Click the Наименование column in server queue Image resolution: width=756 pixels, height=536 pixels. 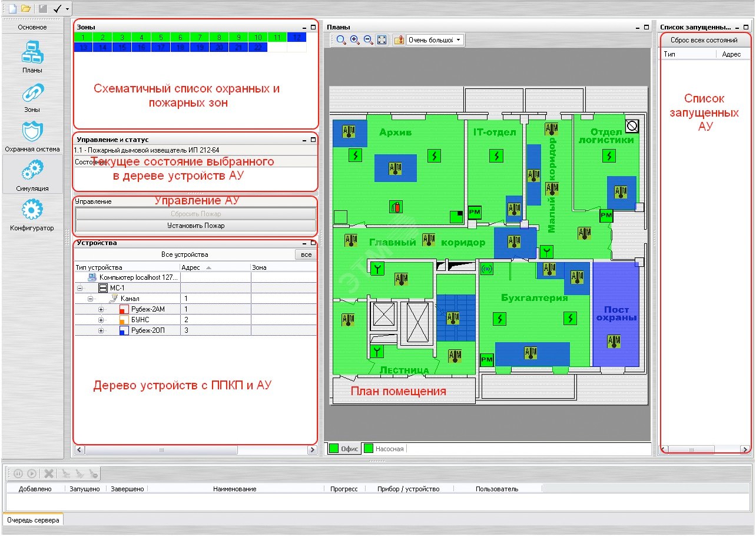(x=234, y=489)
